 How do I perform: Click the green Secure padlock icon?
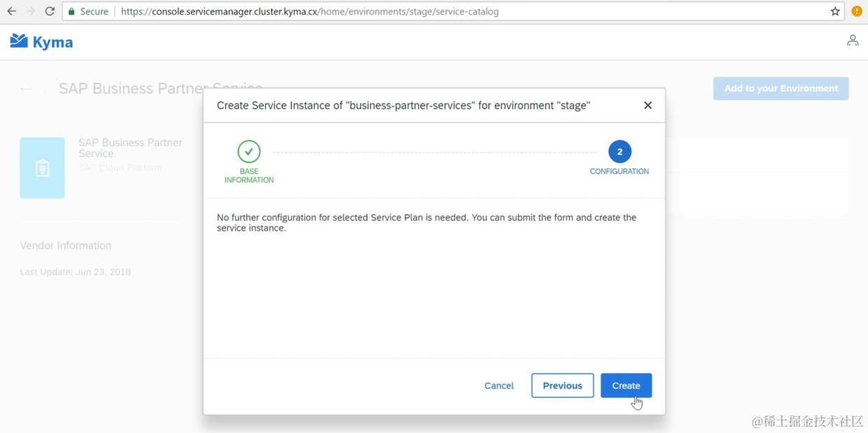click(71, 11)
